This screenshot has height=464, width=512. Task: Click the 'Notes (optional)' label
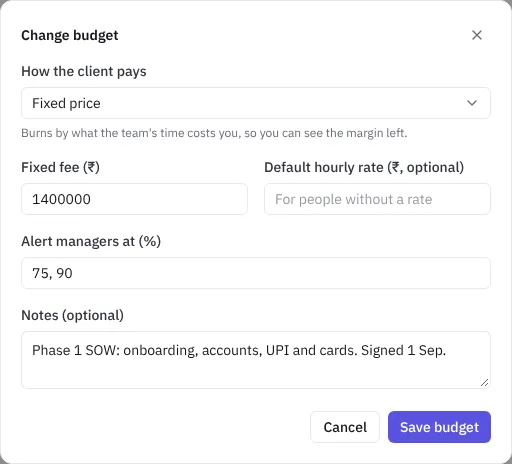coord(72,315)
